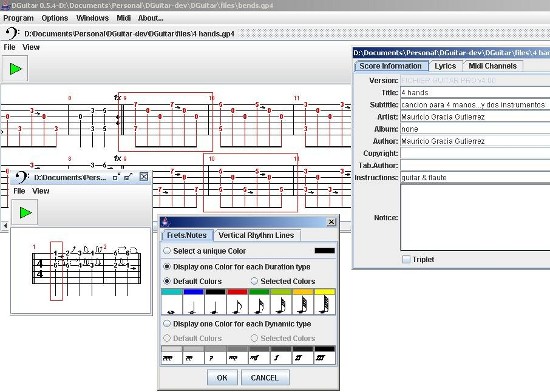This screenshot has height=392, width=550.
Task: Click the bass clef icon of small window
Action: pos(22,177)
